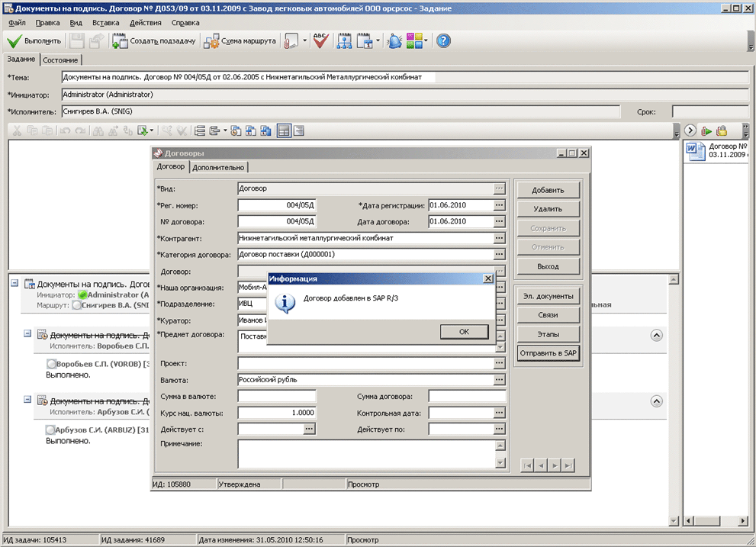Toggle the highlighted split-pane view button
Viewport: 756px width, 547px height.
pyautogui.click(x=284, y=130)
